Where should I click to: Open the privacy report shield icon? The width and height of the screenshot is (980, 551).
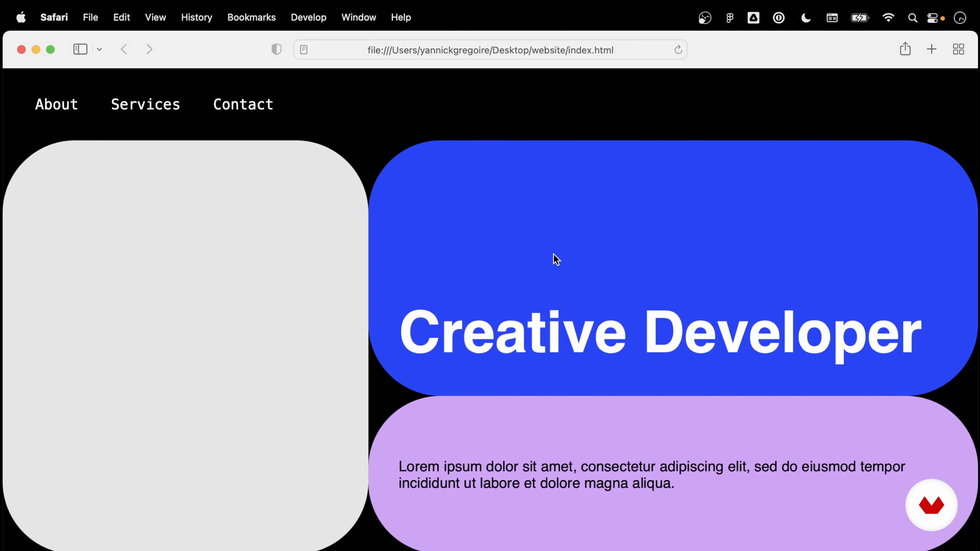(x=277, y=49)
